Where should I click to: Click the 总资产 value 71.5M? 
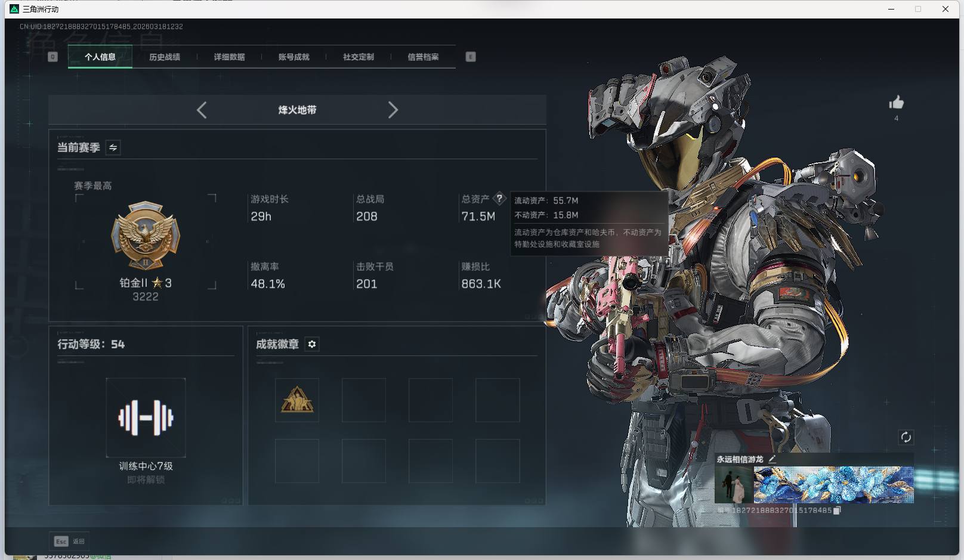pyautogui.click(x=478, y=216)
